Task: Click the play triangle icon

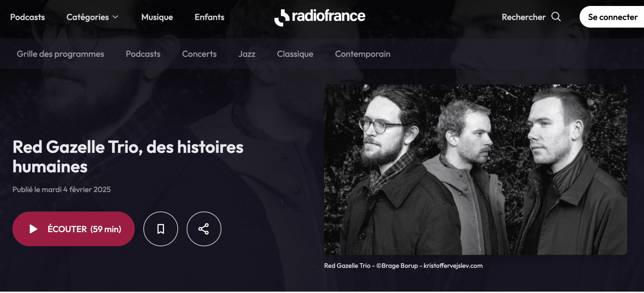Action: click(x=33, y=229)
